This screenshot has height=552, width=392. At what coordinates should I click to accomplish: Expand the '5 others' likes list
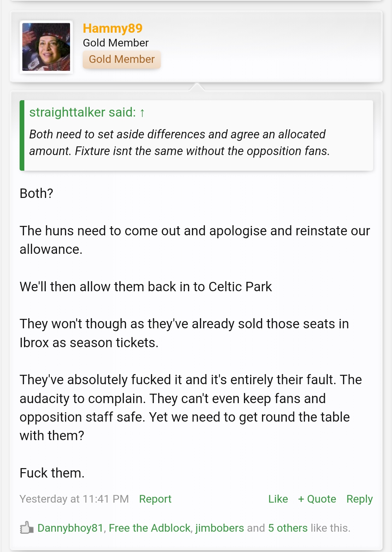coord(288,528)
